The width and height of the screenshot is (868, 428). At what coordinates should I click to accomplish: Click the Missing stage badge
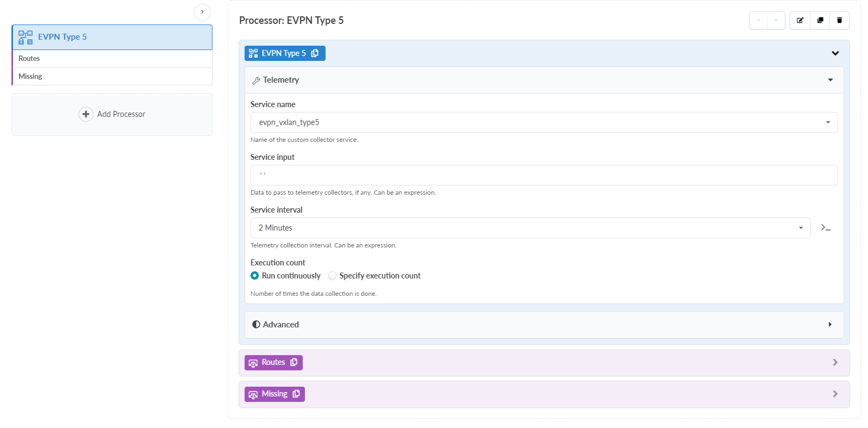pos(274,394)
